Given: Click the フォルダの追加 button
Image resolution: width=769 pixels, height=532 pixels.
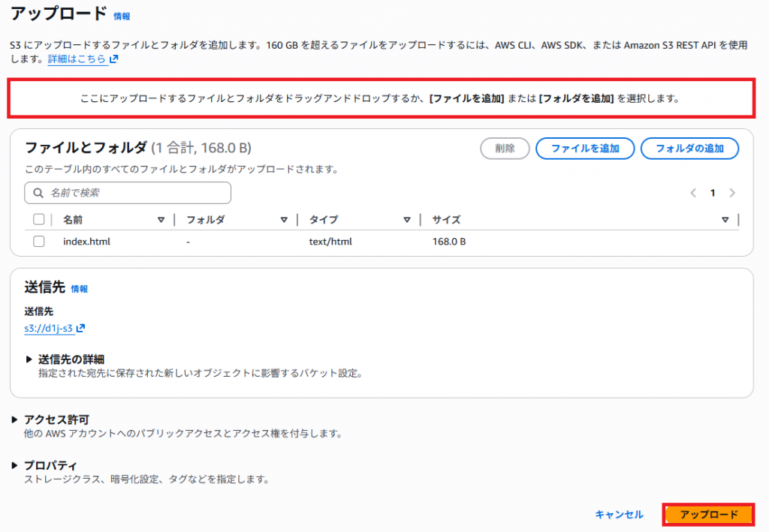Looking at the screenshot, I should (x=689, y=149).
